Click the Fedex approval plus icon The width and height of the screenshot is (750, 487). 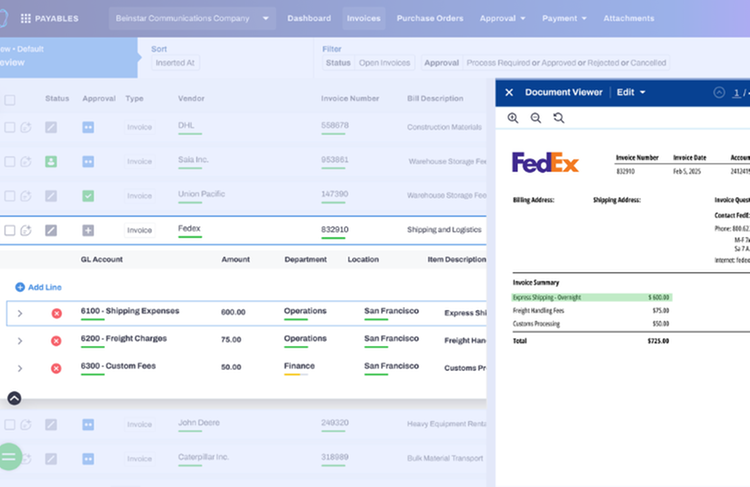click(88, 231)
